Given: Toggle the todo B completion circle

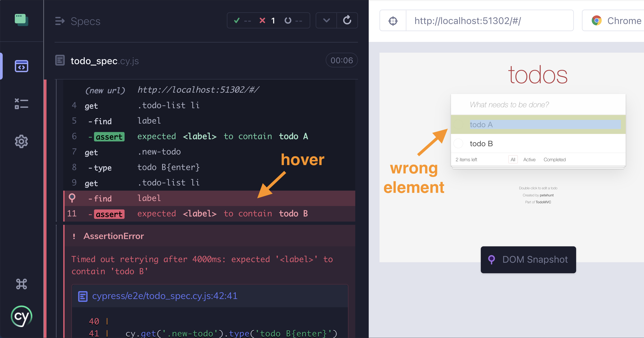Looking at the screenshot, I should pos(458,144).
